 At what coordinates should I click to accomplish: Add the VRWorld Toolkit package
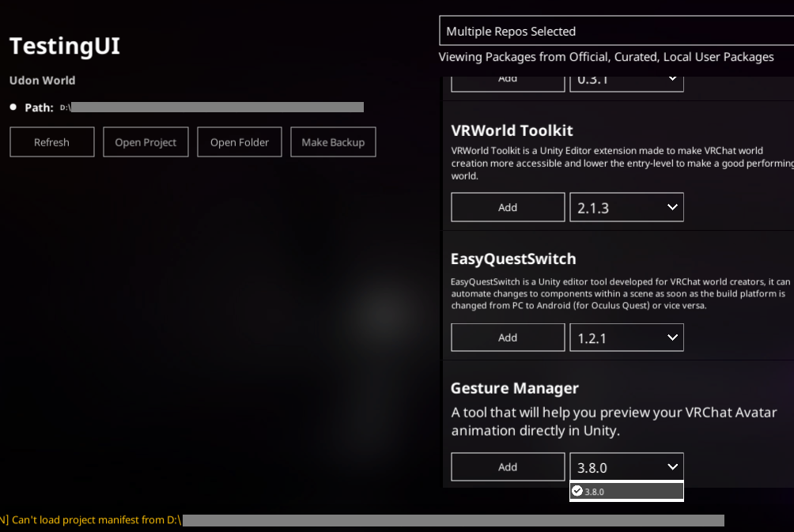[508, 207]
